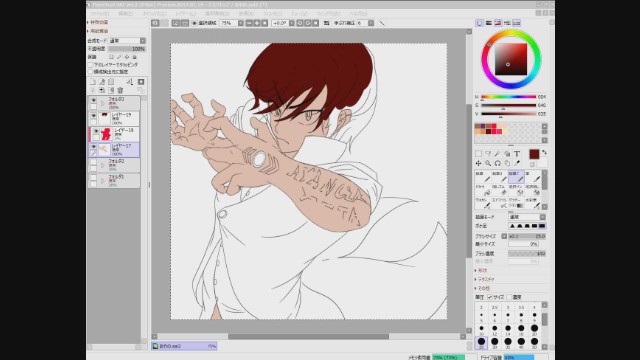Select the rectangular selection tool

pyautogui.click(x=478, y=154)
